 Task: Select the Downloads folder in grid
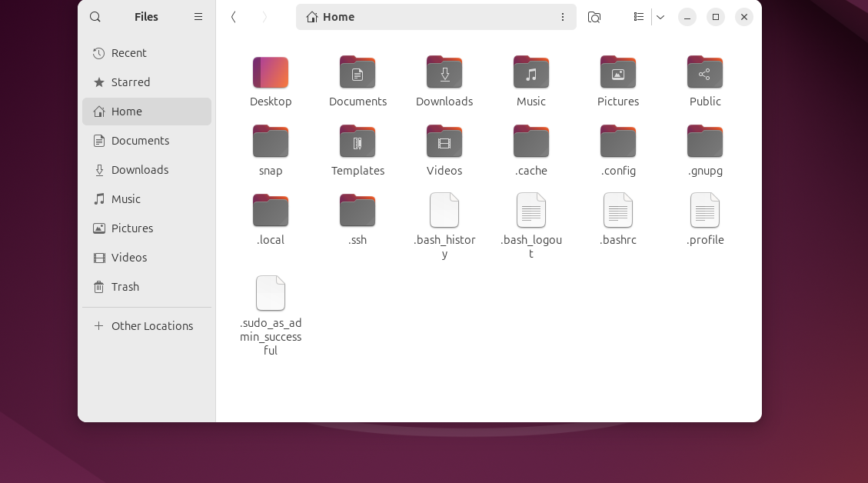click(x=444, y=73)
